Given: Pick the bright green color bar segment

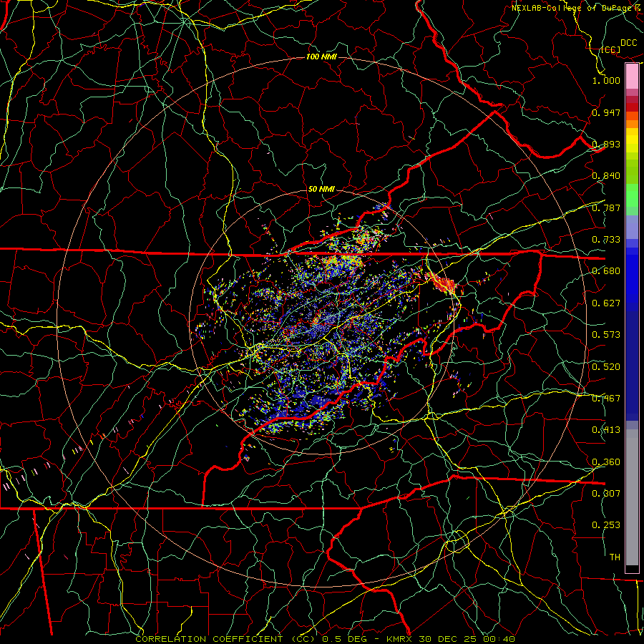Looking at the screenshot, I should point(632,195).
